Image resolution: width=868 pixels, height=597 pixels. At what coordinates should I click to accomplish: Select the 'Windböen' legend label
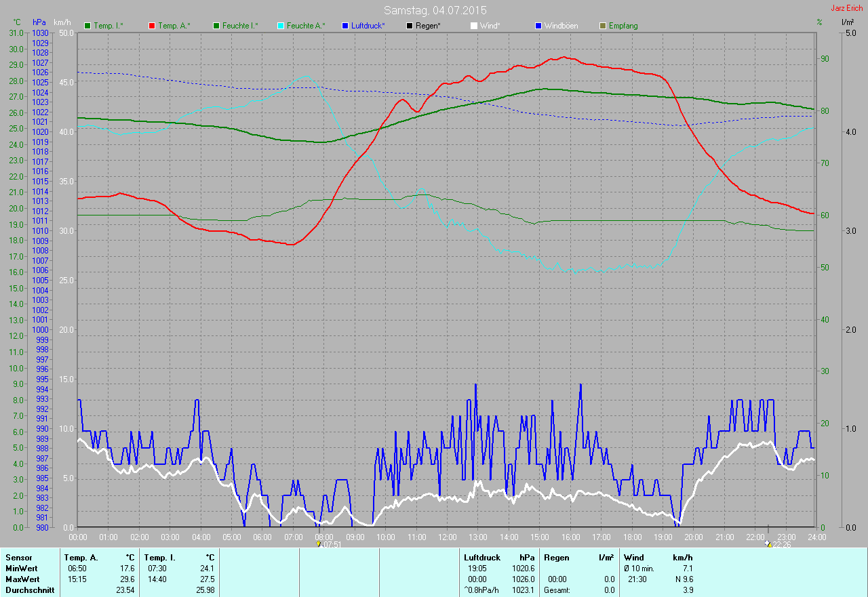coord(561,26)
